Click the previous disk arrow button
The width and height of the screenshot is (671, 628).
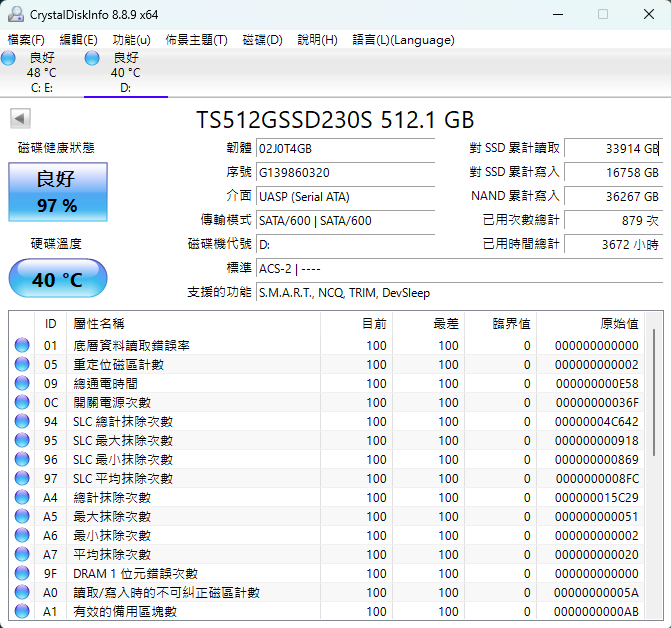click(20, 118)
